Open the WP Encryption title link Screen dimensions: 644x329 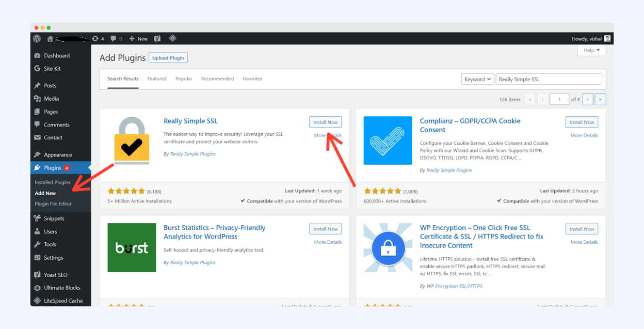tap(482, 236)
